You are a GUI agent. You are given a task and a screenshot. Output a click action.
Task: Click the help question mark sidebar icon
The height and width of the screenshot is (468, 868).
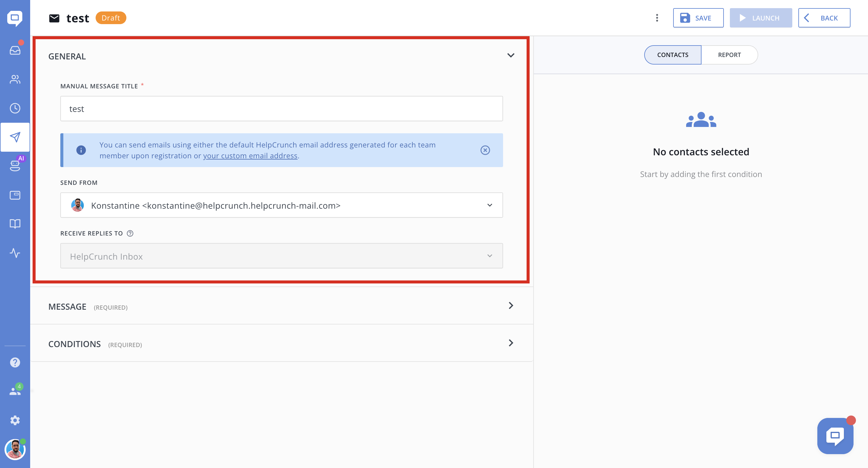(x=15, y=362)
